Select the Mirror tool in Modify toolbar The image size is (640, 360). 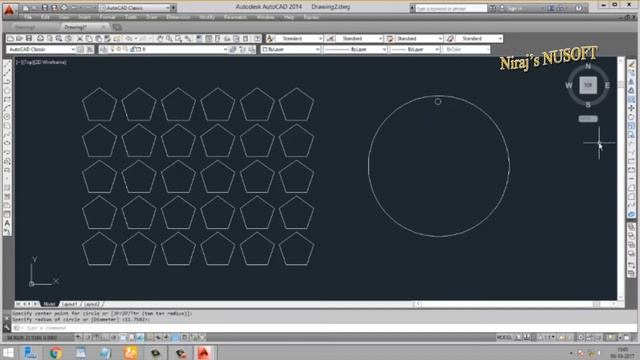point(631,82)
